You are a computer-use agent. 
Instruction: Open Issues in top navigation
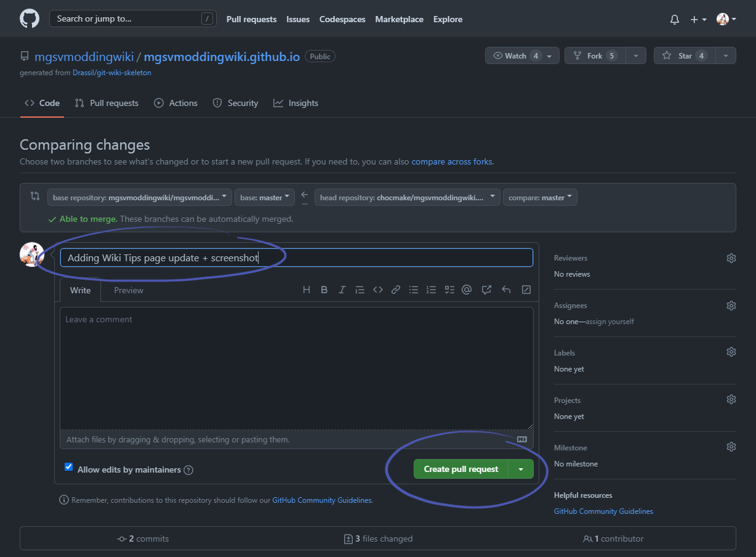pos(298,19)
